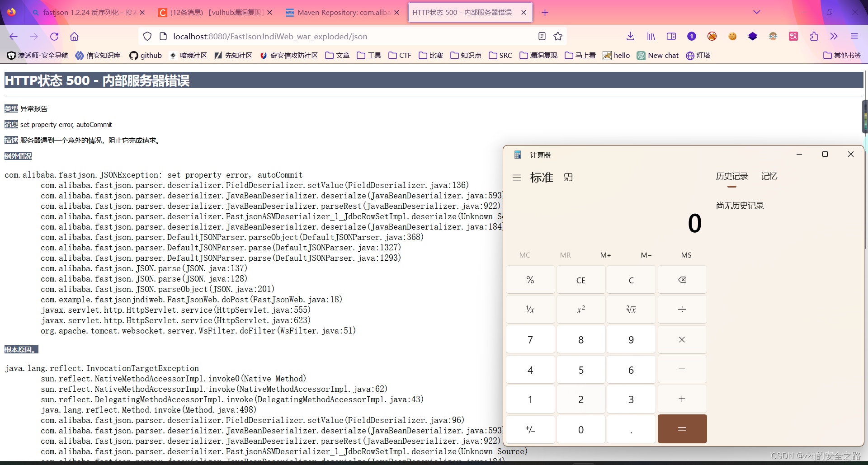Close the HTTP状态 500 tab

524,13
